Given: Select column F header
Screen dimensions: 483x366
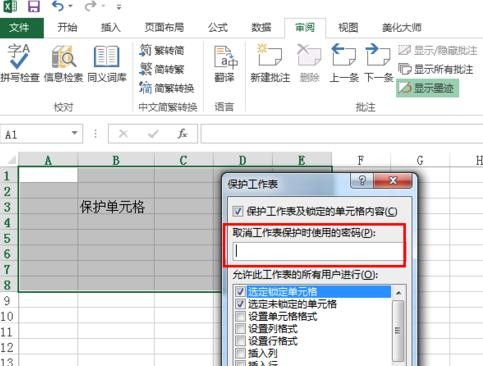Looking at the screenshot, I should coord(361,160).
